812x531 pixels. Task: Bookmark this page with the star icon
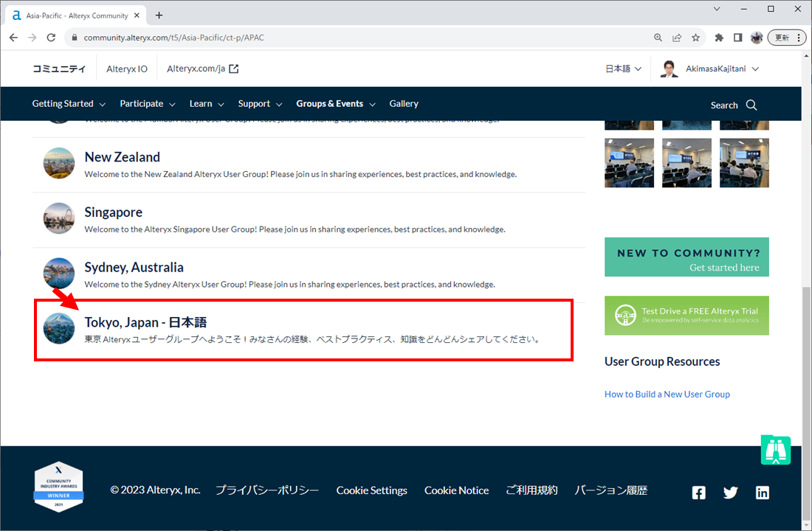[695, 38]
